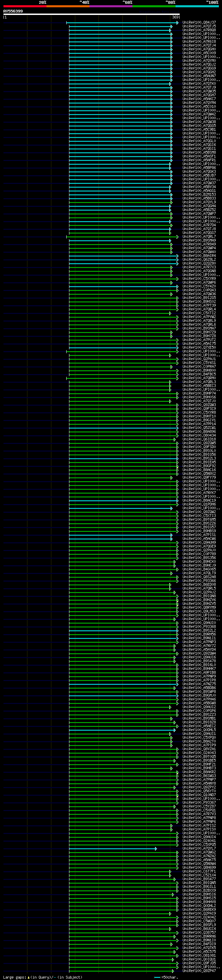222x980 pixels.
Task: Select the UniRef100_A5C010 label
Action: coord(199,106)
